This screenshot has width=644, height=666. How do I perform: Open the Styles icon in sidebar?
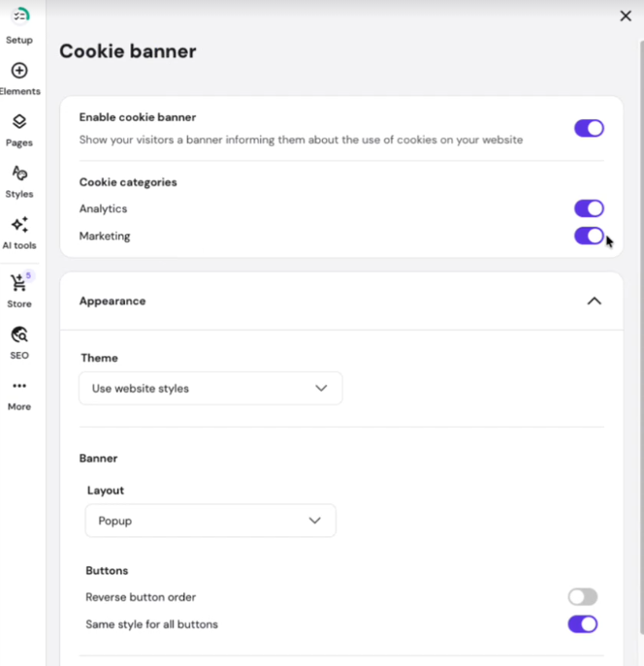point(19,174)
